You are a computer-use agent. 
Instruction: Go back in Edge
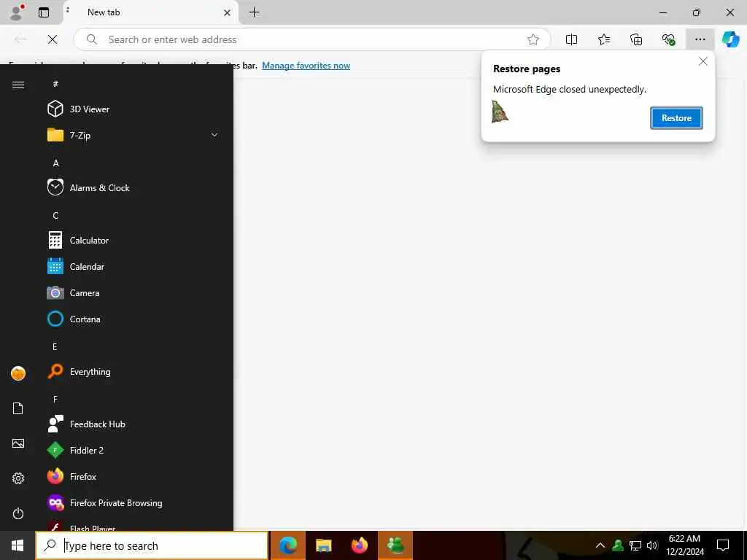pyautogui.click(x=20, y=39)
